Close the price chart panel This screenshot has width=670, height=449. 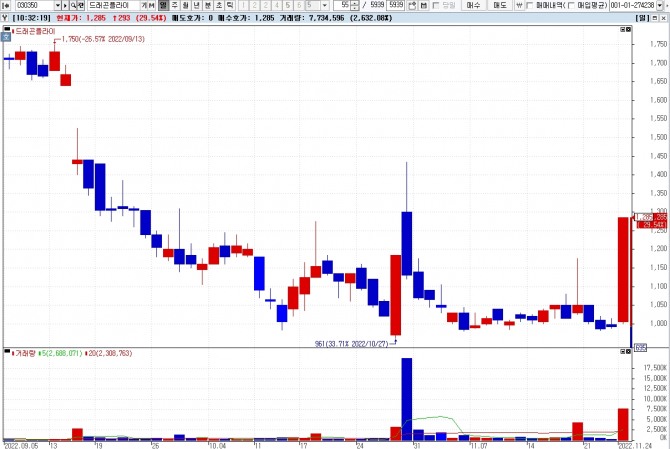[628, 29]
